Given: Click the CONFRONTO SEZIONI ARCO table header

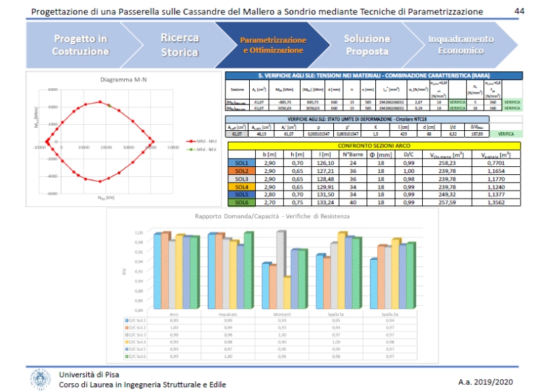Looking at the screenshot, I should [374, 146].
